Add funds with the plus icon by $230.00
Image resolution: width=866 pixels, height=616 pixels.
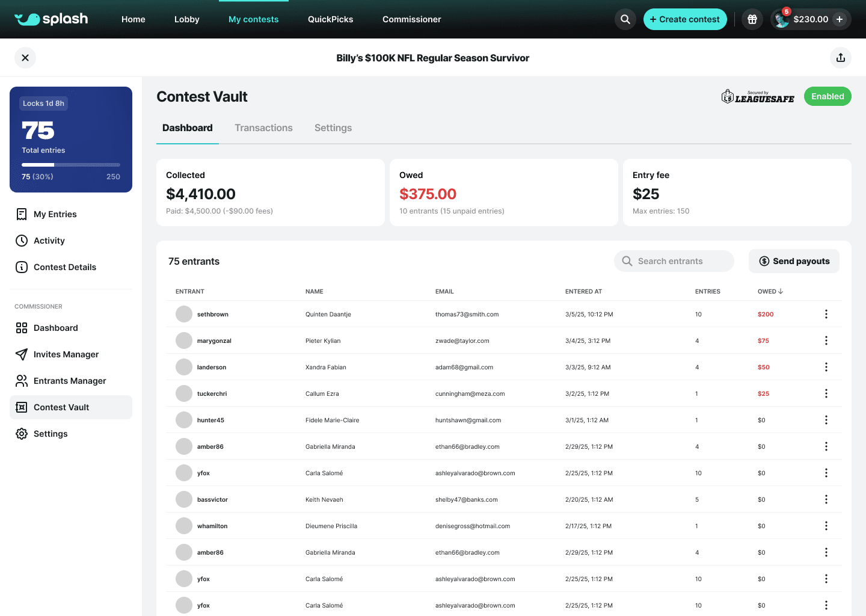840,19
